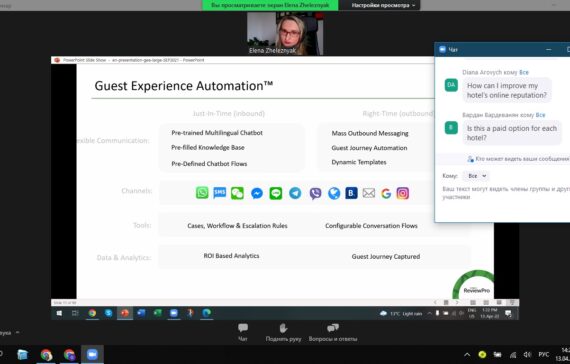Click the Google G icon on slide

point(386,193)
